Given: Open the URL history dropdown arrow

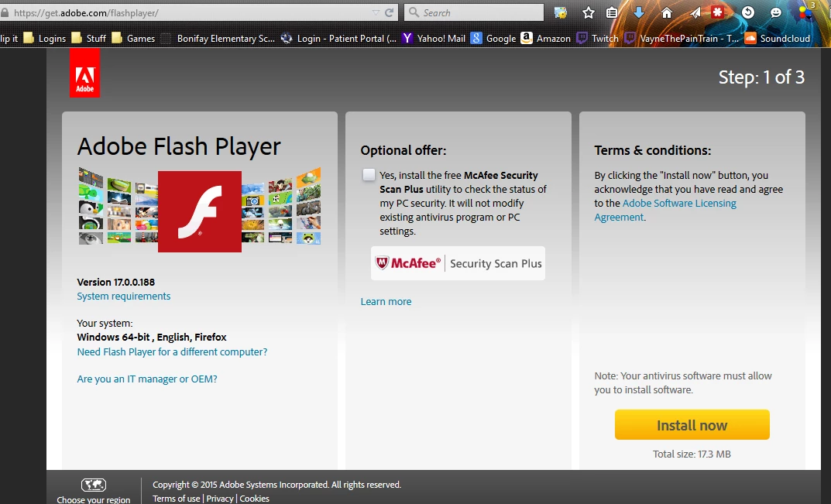Looking at the screenshot, I should pyautogui.click(x=376, y=12).
